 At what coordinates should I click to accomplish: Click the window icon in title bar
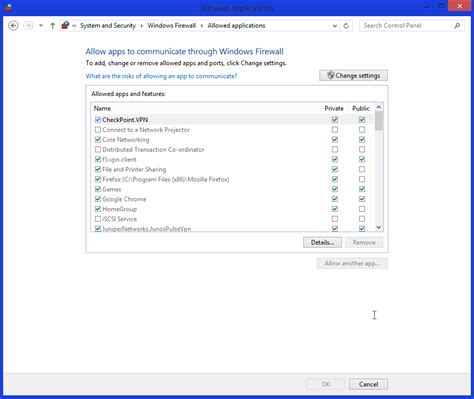click(x=8, y=7)
